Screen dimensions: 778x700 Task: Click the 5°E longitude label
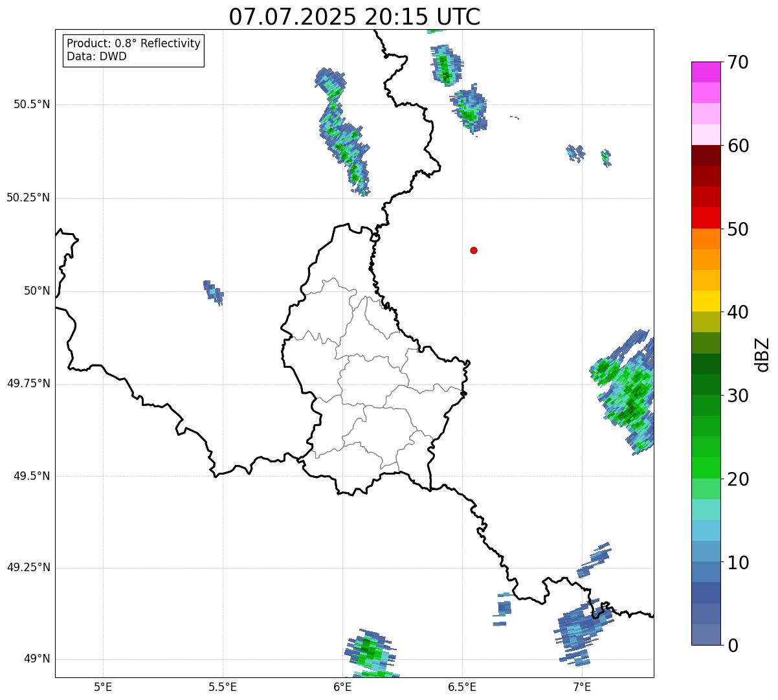pyautogui.click(x=103, y=686)
